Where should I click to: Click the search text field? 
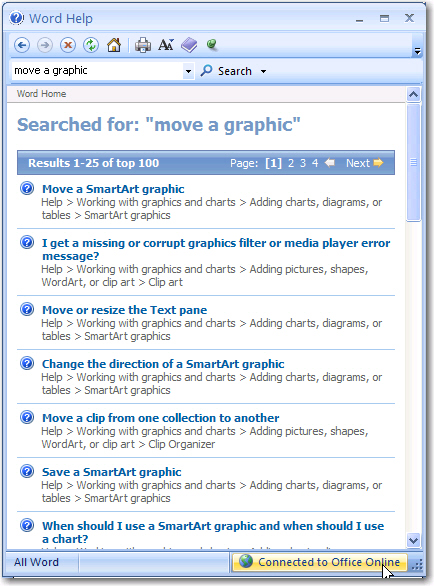point(97,70)
